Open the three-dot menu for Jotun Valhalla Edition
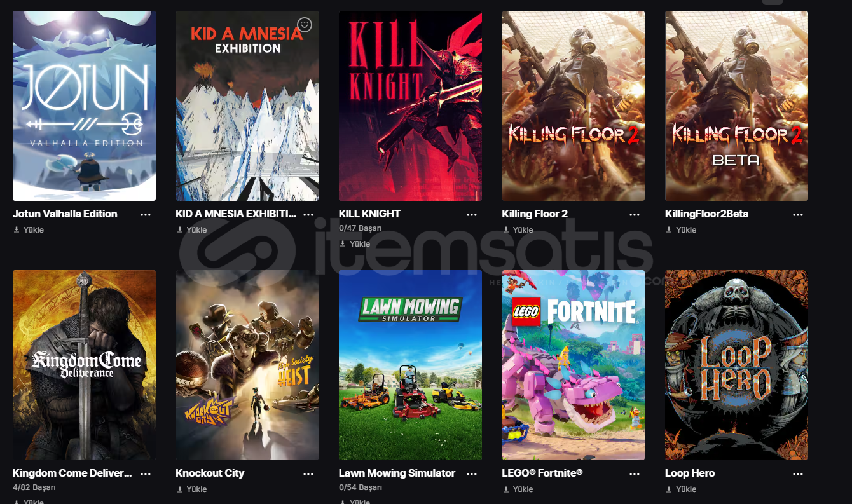The image size is (852, 504). tap(146, 215)
